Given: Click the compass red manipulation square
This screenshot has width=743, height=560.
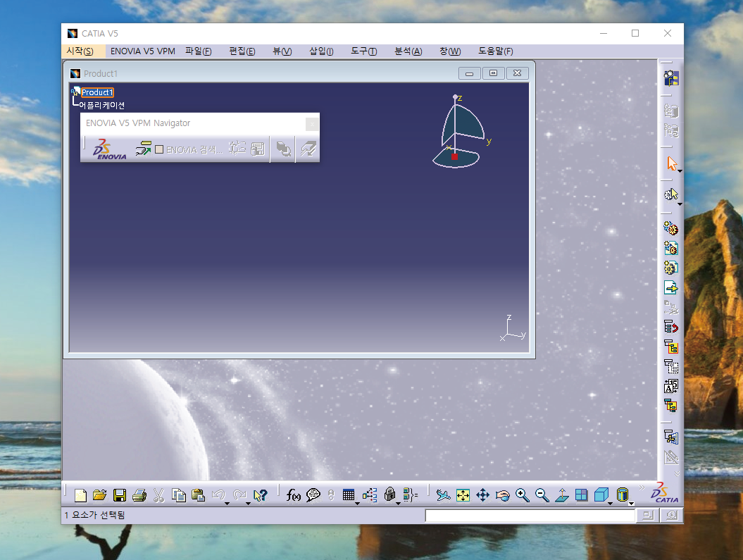Looking at the screenshot, I should coord(454,156).
